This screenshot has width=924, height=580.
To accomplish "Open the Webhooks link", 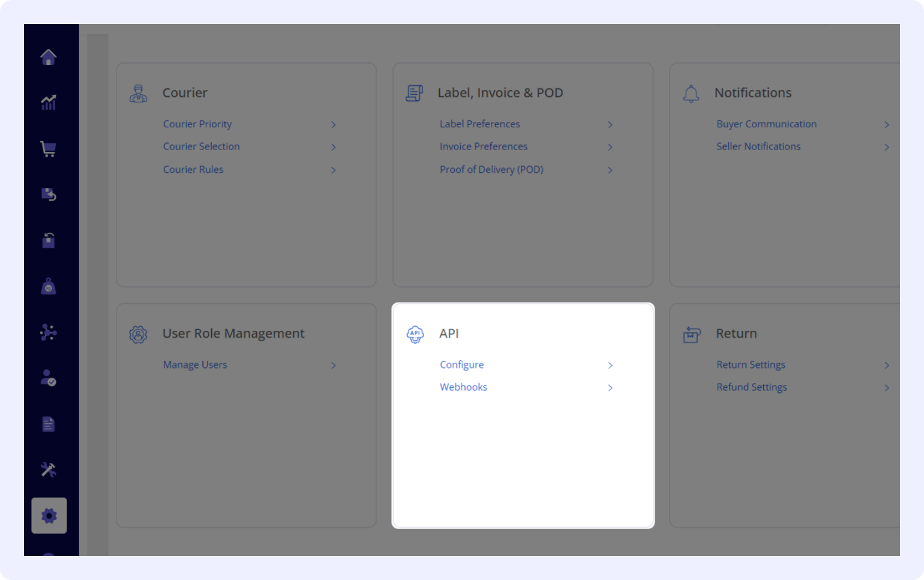I will pos(463,387).
